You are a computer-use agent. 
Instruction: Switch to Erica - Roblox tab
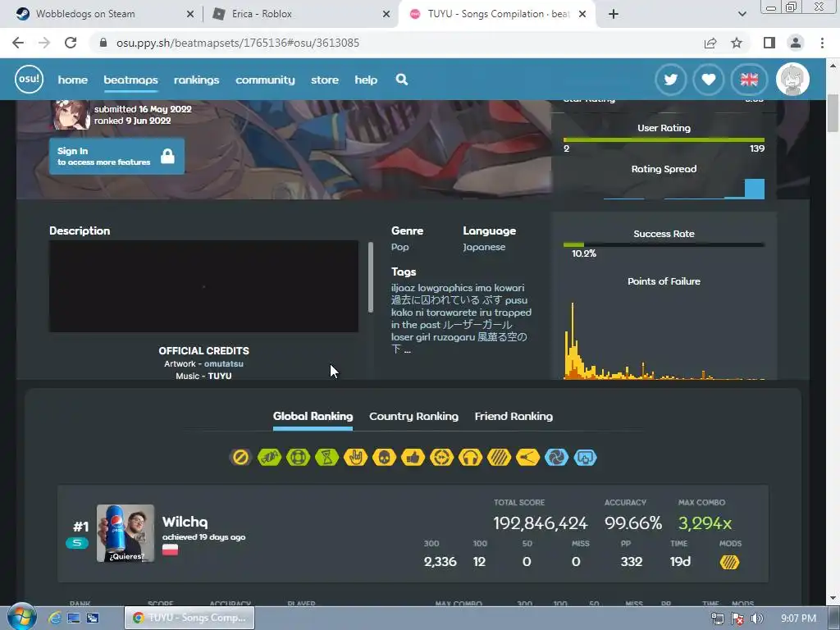point(300,14)
